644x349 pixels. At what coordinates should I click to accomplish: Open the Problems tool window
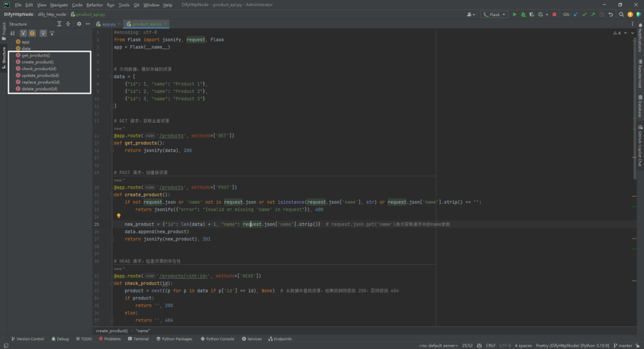[110, 339]
